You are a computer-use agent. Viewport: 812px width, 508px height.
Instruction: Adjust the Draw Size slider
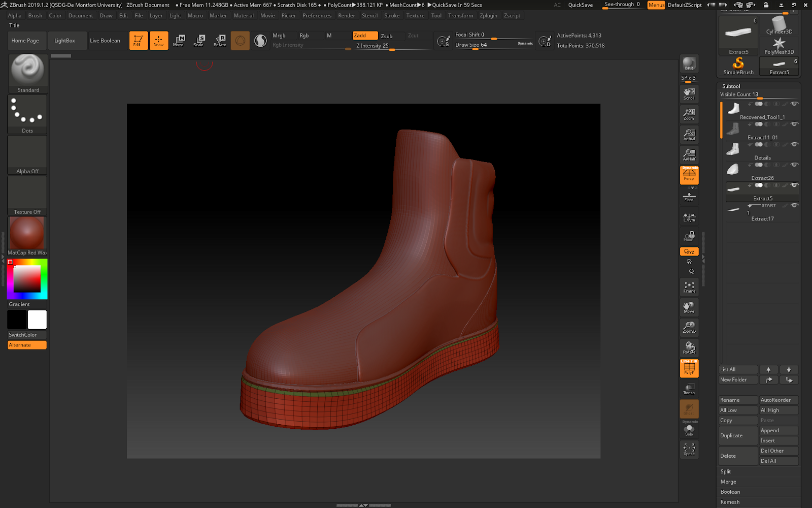[x=494, y=45]
